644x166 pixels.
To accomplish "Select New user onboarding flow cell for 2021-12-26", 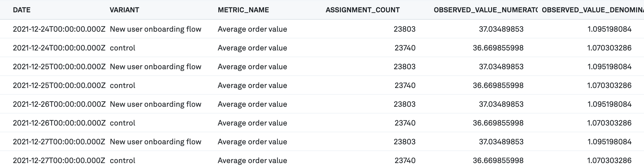I will pos(155,104).
